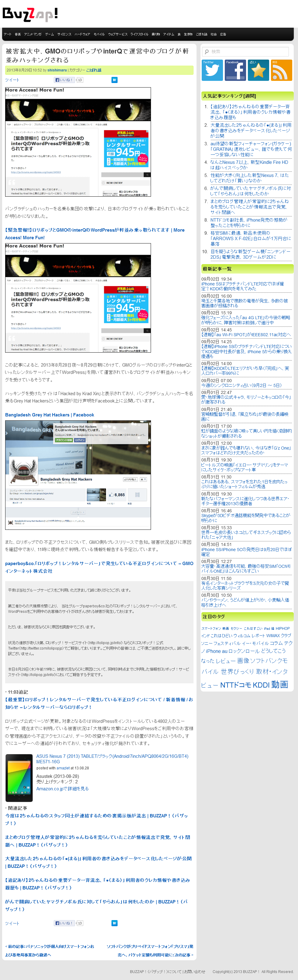The image size is (298, 980).
Task: Click the top Hatena B! bookmark icon
Action: [115, 80]
